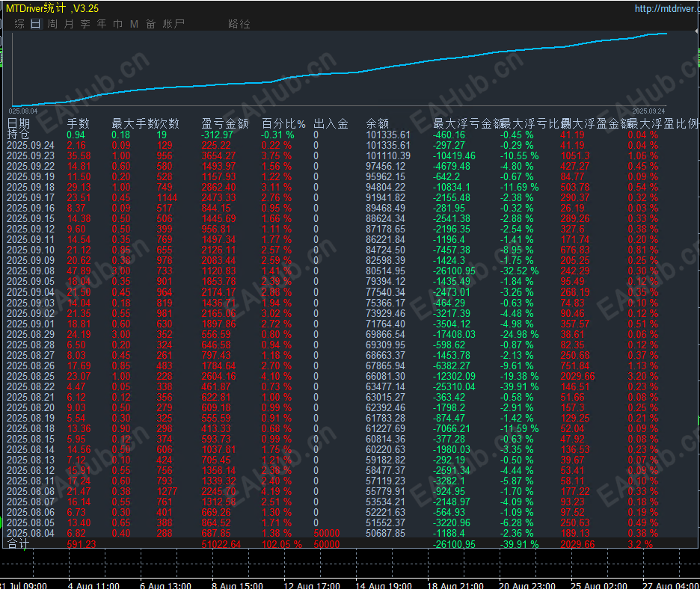
Task: Click total lots value 591.23
Action: 82,544
